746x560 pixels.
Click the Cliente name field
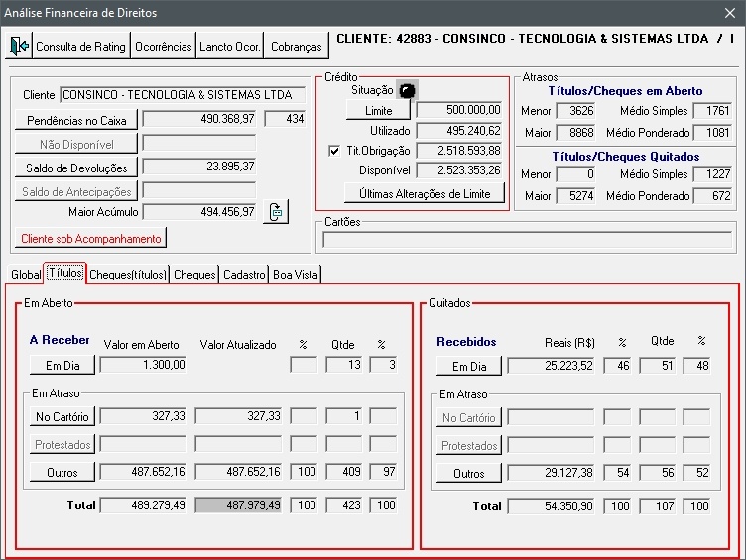(x=183, y=95)
